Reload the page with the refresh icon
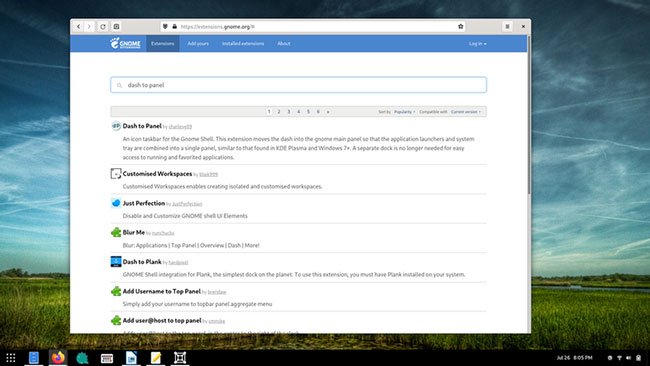Screen dimensions: 650x366 (x=103, y=27)
